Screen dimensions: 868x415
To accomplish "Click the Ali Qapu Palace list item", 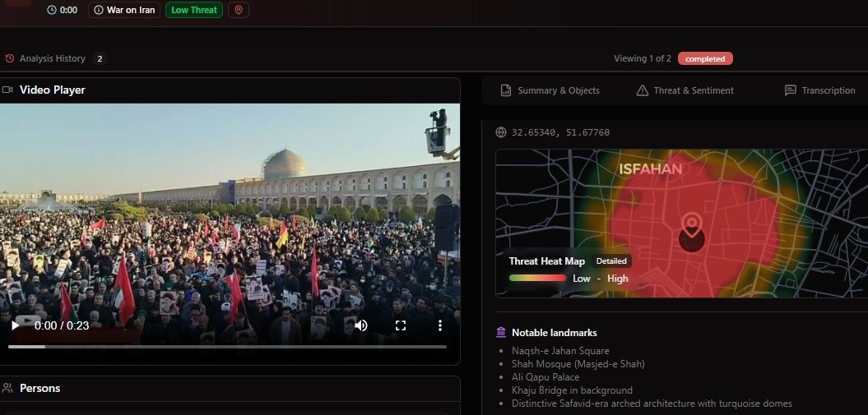I will pyautogui.click(x=545, y=377).
